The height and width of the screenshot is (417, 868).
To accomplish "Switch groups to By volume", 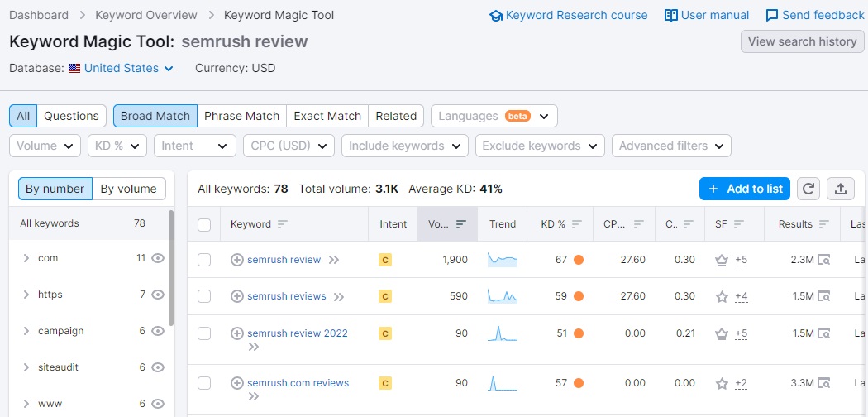I will (128, 189).
